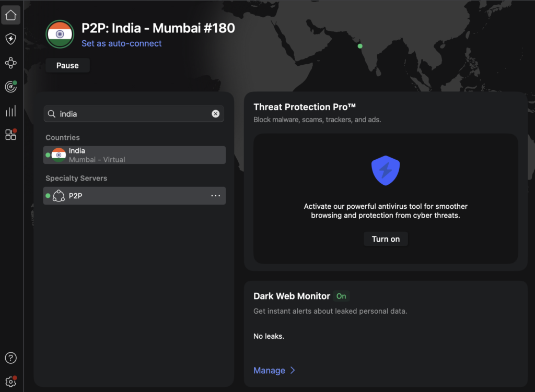The width and height of the screenshot is (535, 392).
Task: Open apps grid icon in sidebar
Action: pos(10,135)
